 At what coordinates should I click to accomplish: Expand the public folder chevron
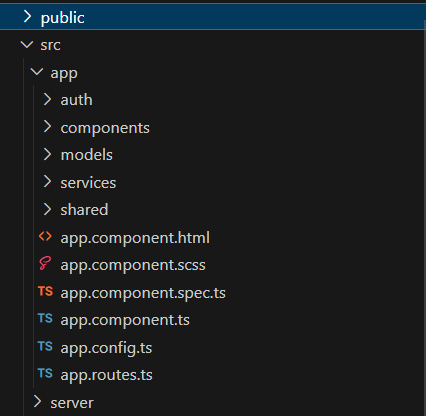click(x=28, y=16)
